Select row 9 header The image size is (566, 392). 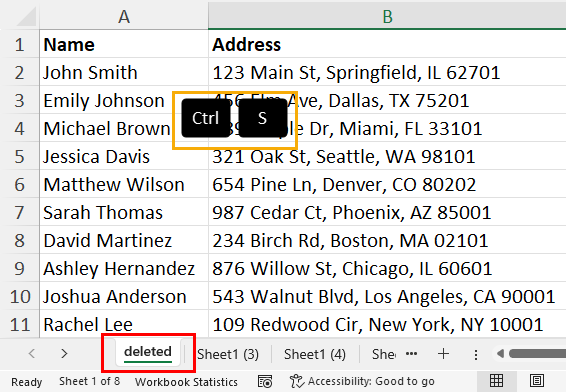point(19,268)
